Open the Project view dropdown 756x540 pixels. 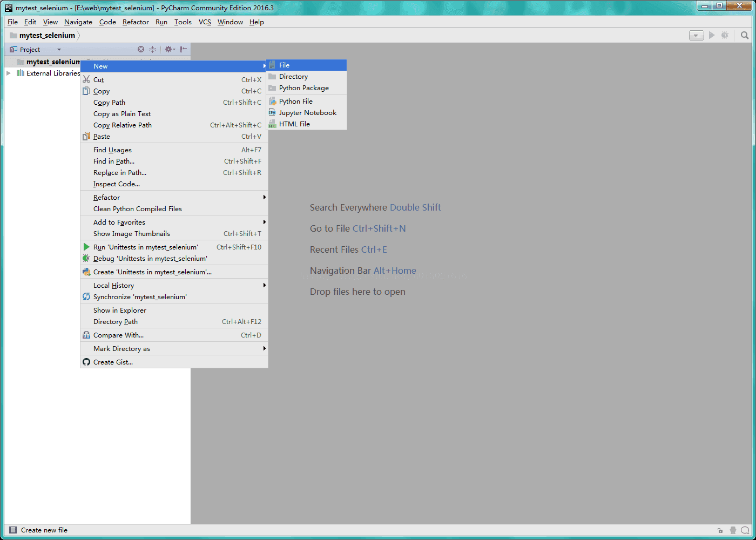[x=59, y=50]
